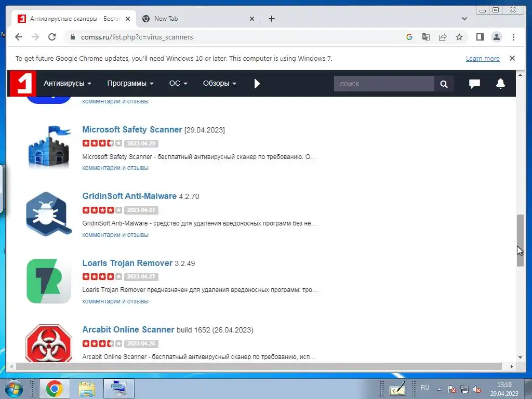Open the Arcabit biohazard icon
The height and width of the screenshot is (399, 532).
tap(49, 343)
